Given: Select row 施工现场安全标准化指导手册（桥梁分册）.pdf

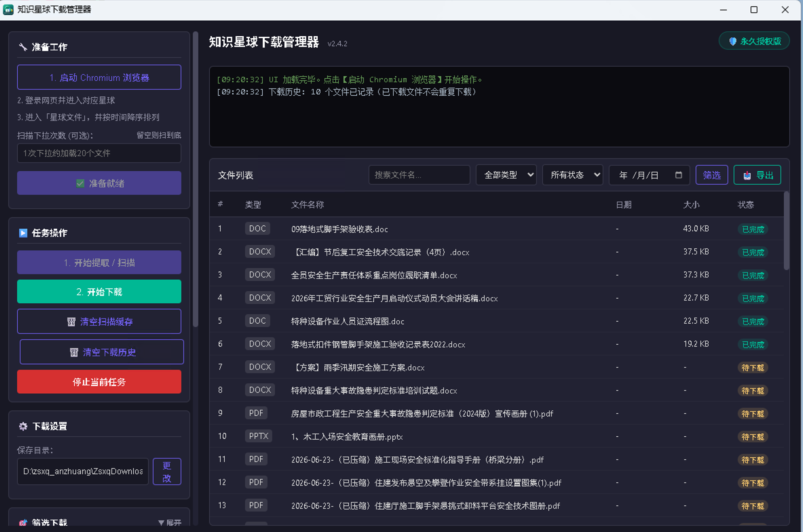Looking at the screenshot, I should pyautogui.click(x=497, y=459).
